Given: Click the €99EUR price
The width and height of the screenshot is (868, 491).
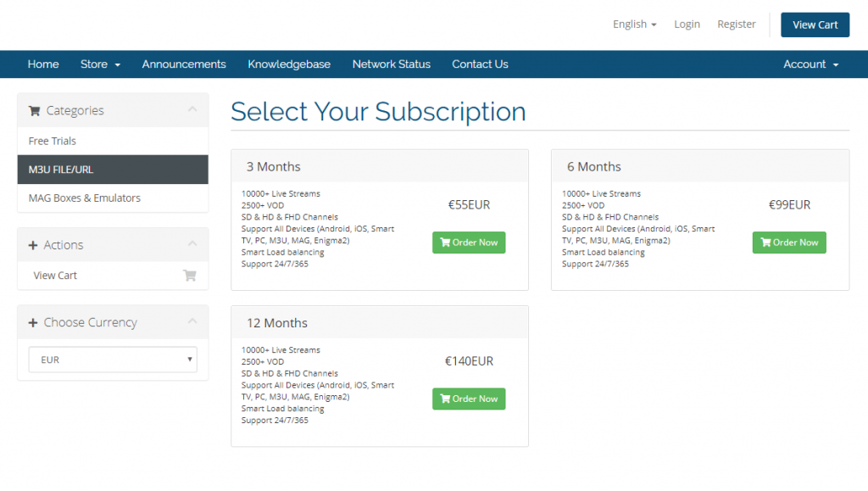Looking at the screenshot, I should [x=789, y=205].
